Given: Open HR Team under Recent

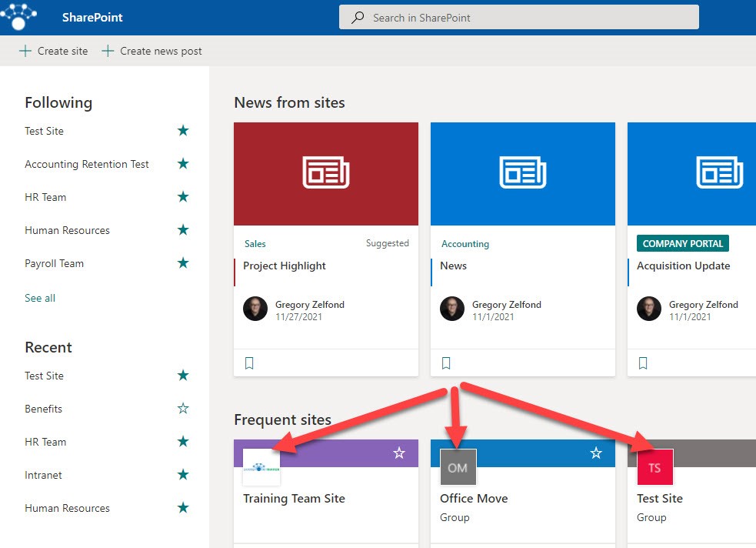Looking at the screenshot, I should point(45,442).
